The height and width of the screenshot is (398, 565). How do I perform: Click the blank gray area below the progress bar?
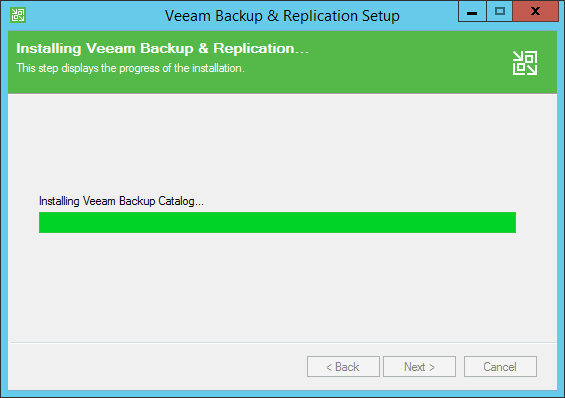pos(282,286)
